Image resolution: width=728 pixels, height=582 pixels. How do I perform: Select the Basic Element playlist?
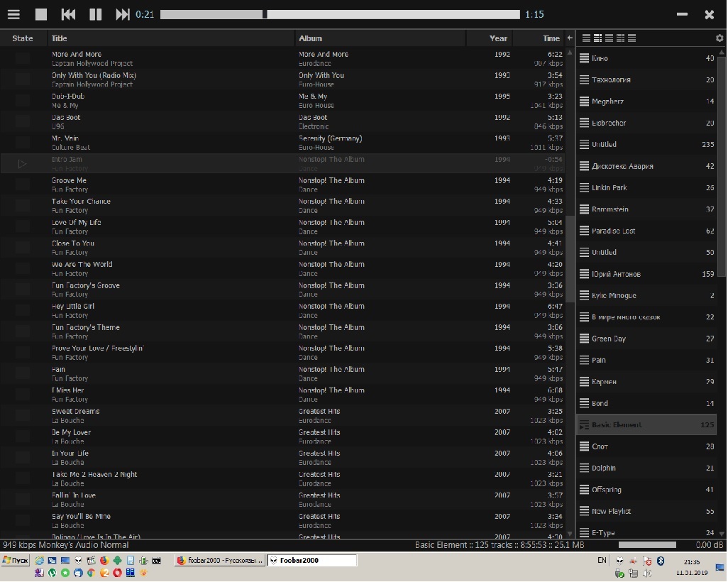pyautogui.click(x=646, y=425)
